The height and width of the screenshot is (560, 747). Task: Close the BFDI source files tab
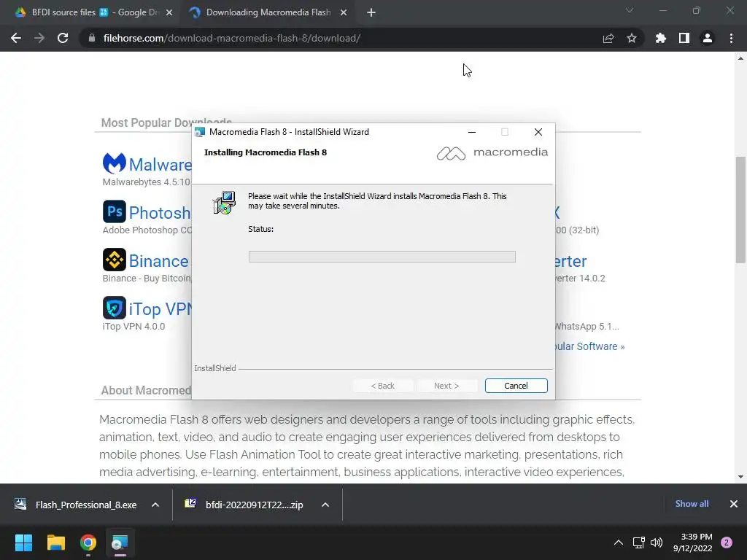(x=169, y=12)
